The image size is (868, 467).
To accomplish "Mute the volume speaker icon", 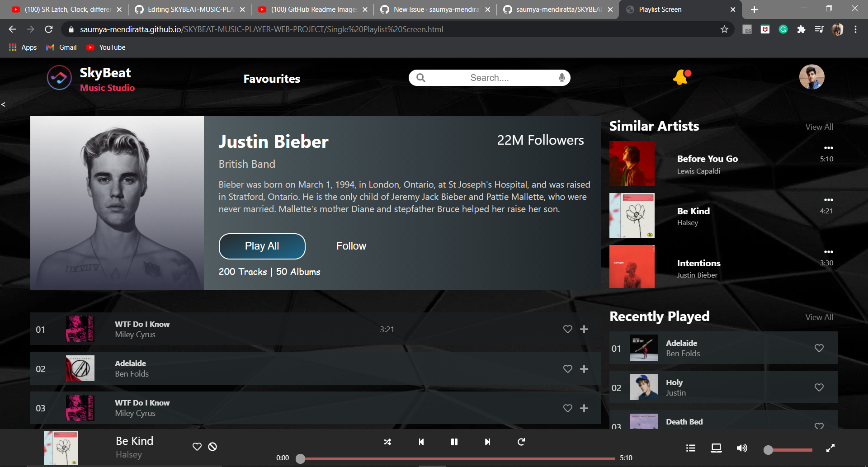I will 742,448.
